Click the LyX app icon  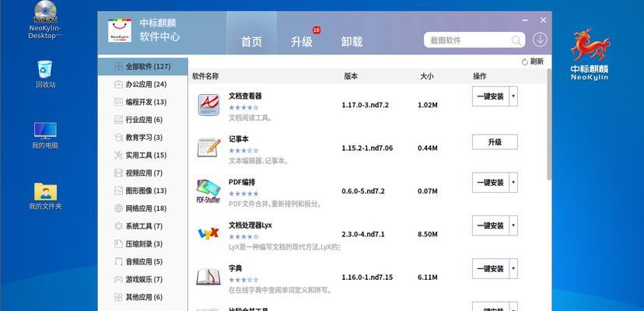(208, 234)
